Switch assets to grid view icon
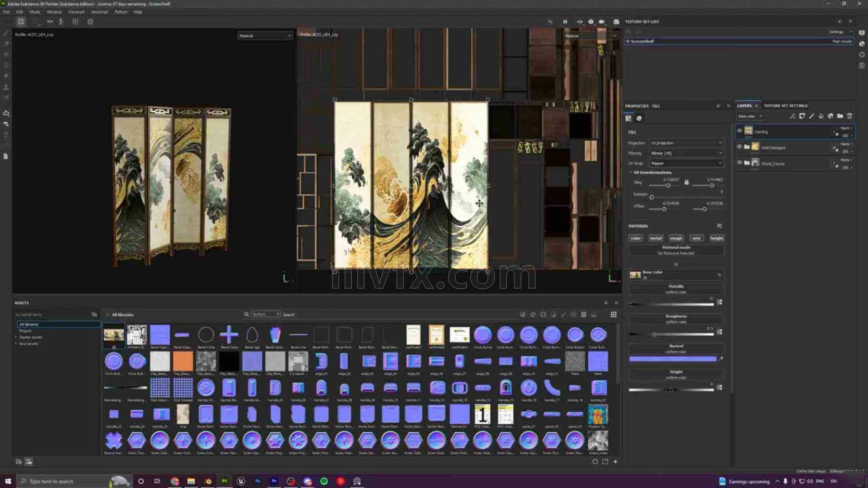The image size is (868, 488). coord(614,314)
